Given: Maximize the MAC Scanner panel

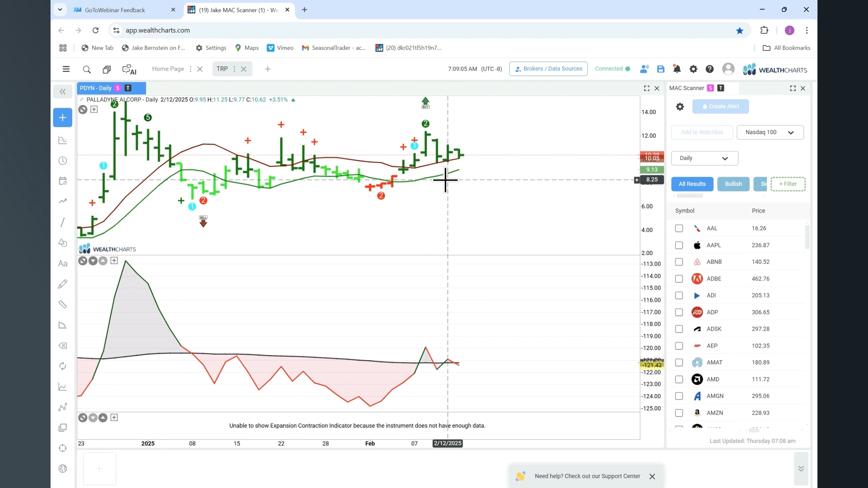Looking at the screenshot, I should [793, 89].
